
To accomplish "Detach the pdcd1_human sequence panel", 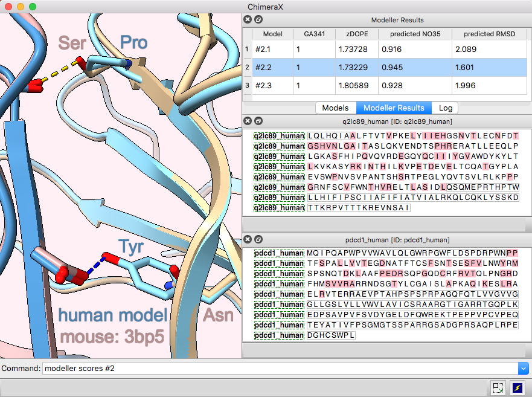I will click(x=258, y=240).
